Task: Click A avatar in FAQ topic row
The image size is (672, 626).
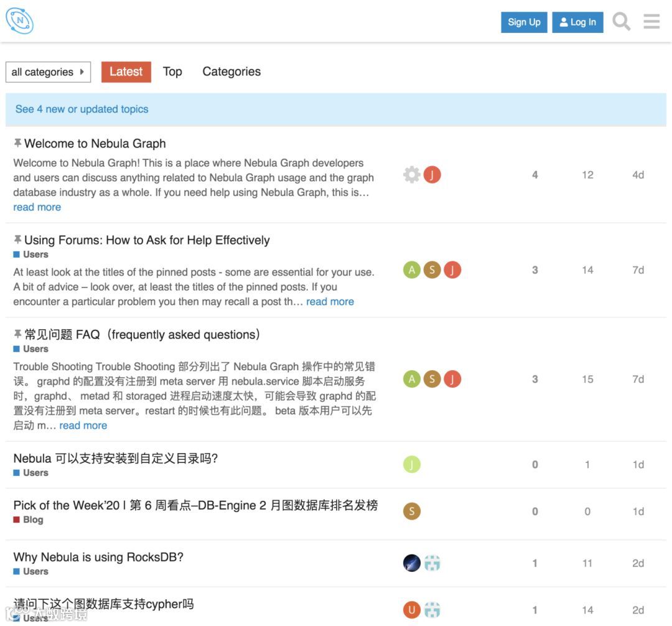Action: pyautogui.click(x=411, y=379)
